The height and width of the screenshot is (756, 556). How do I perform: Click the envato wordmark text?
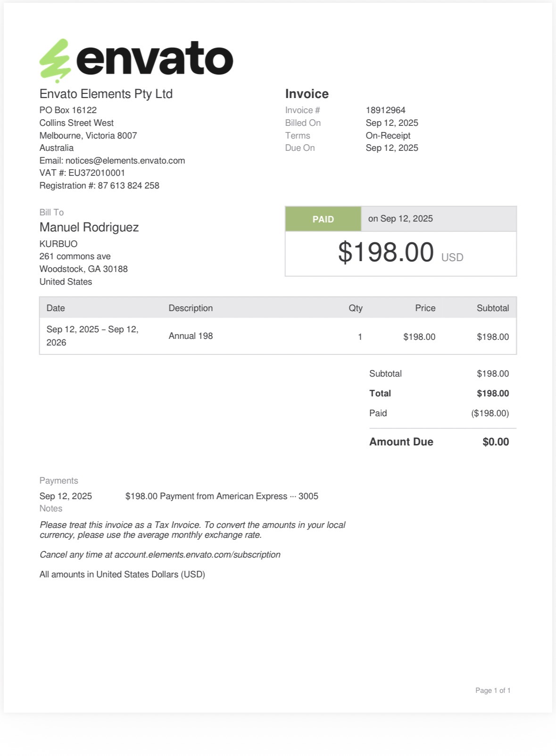[x=155, y=58]
